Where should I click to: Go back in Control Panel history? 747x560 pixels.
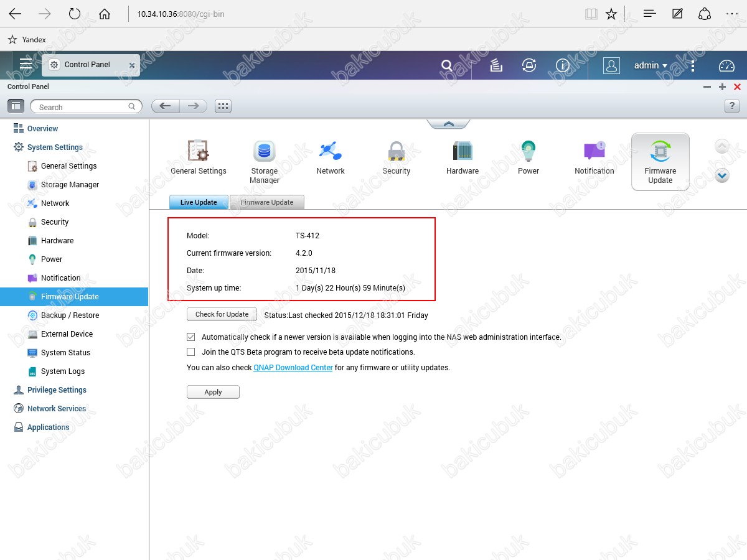(166, 106)
